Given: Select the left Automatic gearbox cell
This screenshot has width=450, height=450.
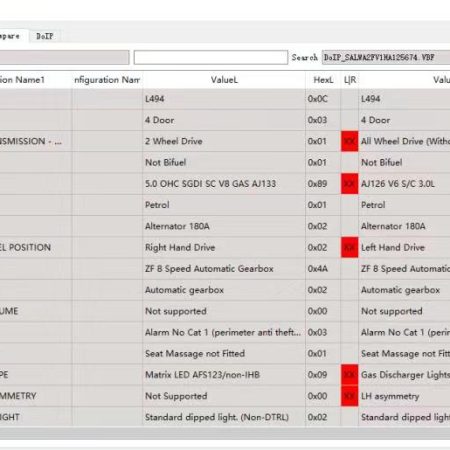Looking at the screenshot, I should pyautogui.click(x=224, y=290).
